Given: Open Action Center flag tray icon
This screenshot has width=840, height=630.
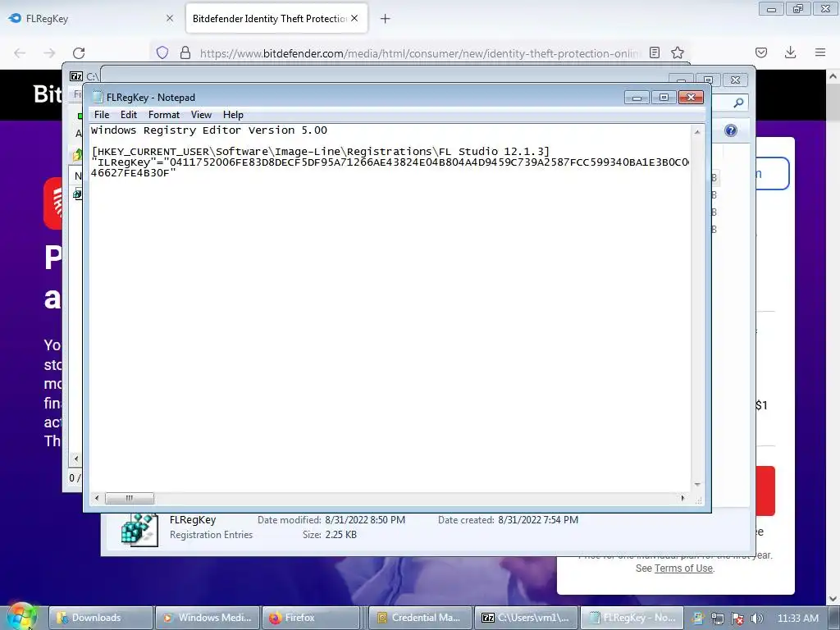Looking at the screenshot, I should (737, 619).
